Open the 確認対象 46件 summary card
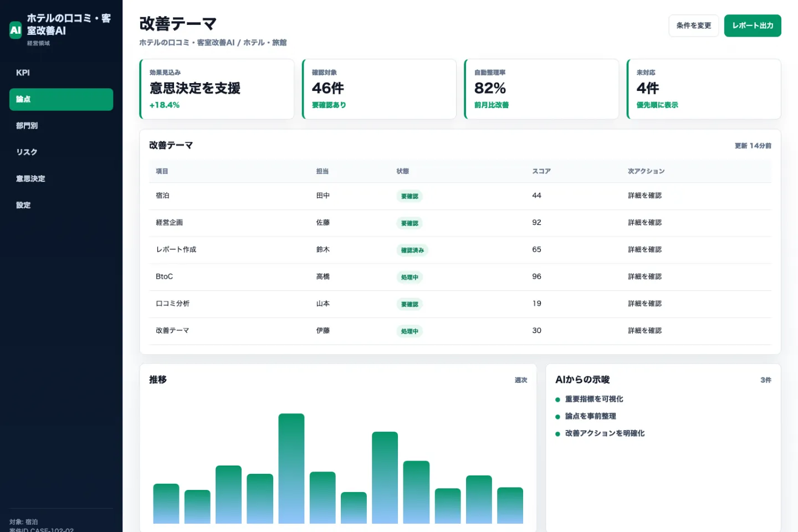This screenshot has width=798, height=532. 379,89
